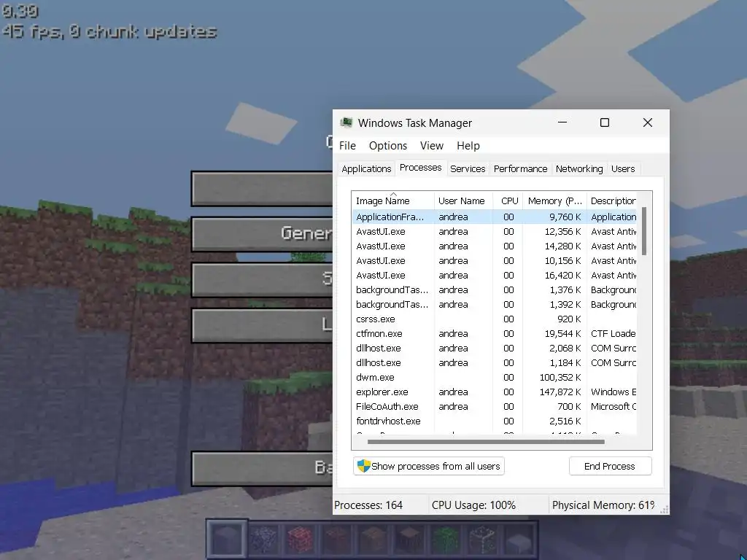Select dllhost.exe using 2,068 K
The width and height of the screenshot is (747, 560).
pyautogui.click(x=495, y=349)
